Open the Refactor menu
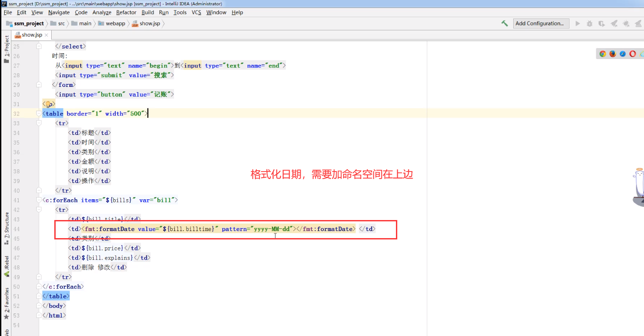Screen dimensions: 644x336 tap(126, 12)
